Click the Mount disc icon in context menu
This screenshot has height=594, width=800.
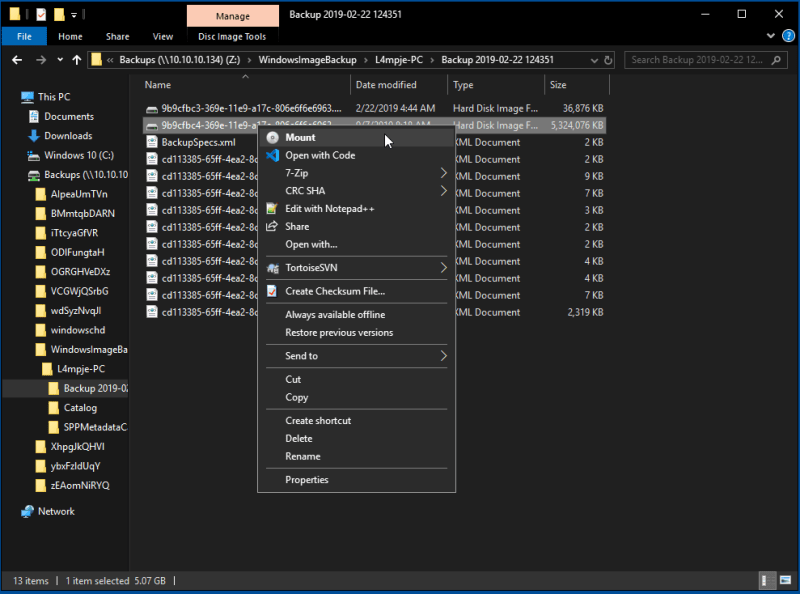(x=272, y=137)
